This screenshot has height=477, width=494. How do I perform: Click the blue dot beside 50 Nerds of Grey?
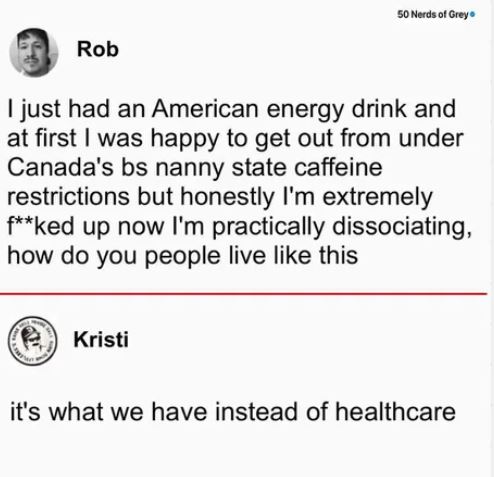coord(473,14)
